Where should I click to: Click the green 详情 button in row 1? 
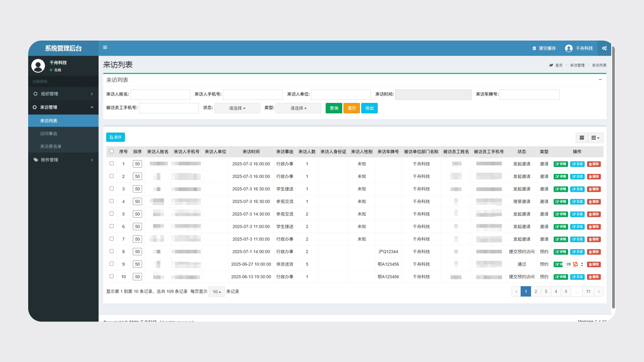click(x=560, y=164)
